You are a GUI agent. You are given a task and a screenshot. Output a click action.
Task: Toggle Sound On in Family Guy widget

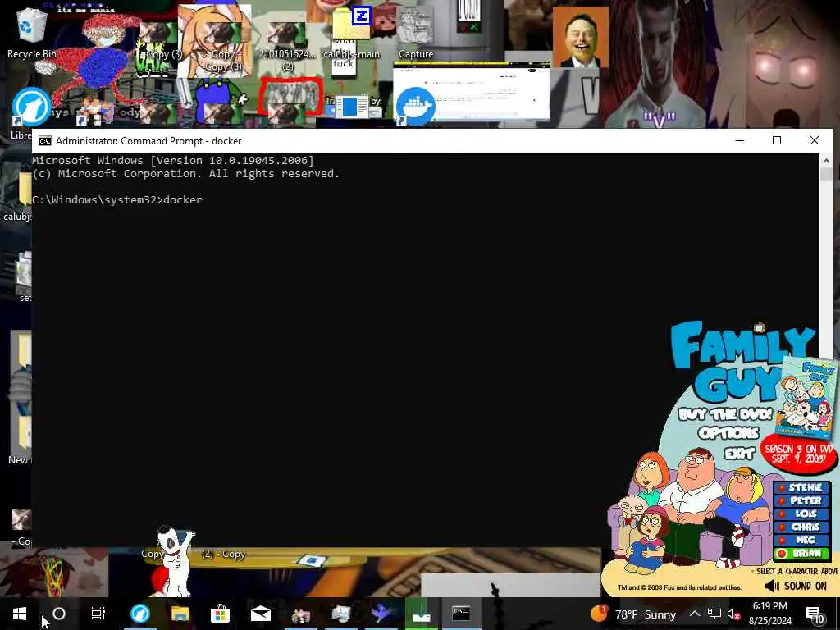click(x=797, y=586)
